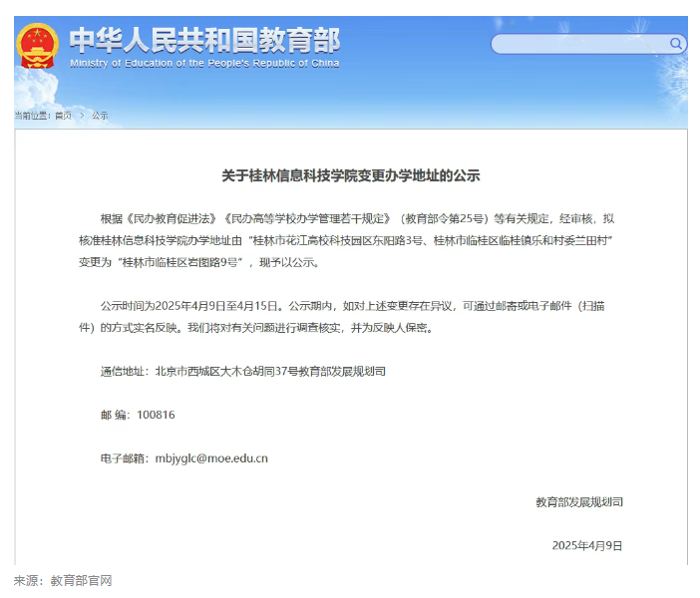Click the breadcrumb arrow separator
This screenshot has width=700, height=598.
(82, 116)
